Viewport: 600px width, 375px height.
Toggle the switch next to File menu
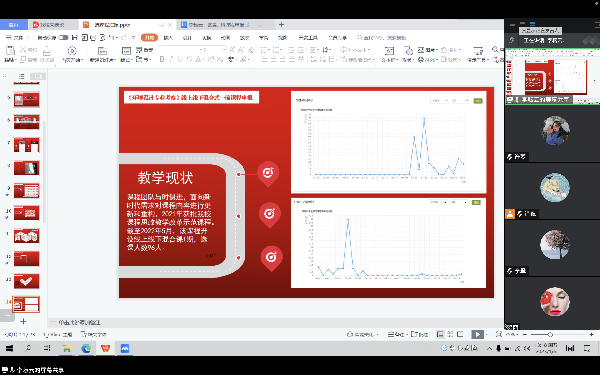64,38
